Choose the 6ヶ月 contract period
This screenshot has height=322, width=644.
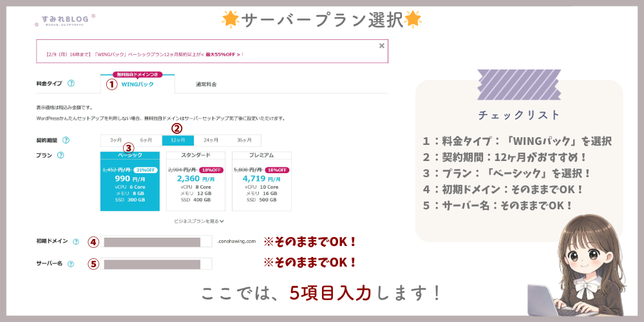(146, 140)
